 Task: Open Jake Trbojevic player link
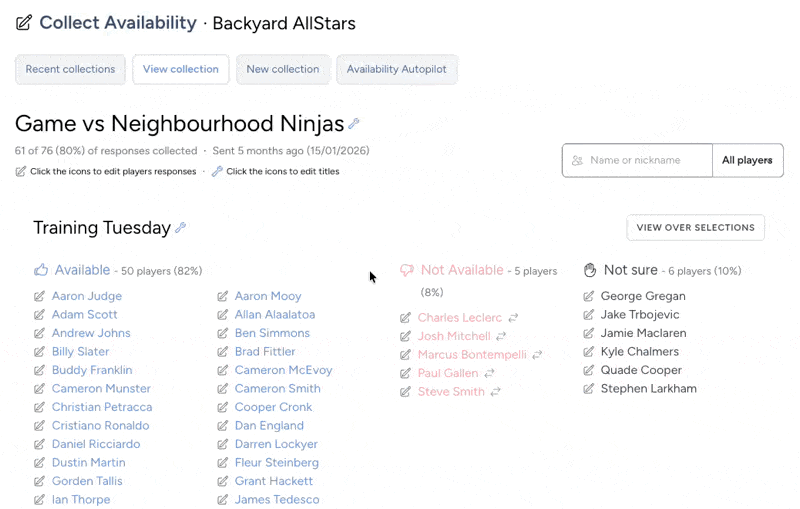point(640,315)
